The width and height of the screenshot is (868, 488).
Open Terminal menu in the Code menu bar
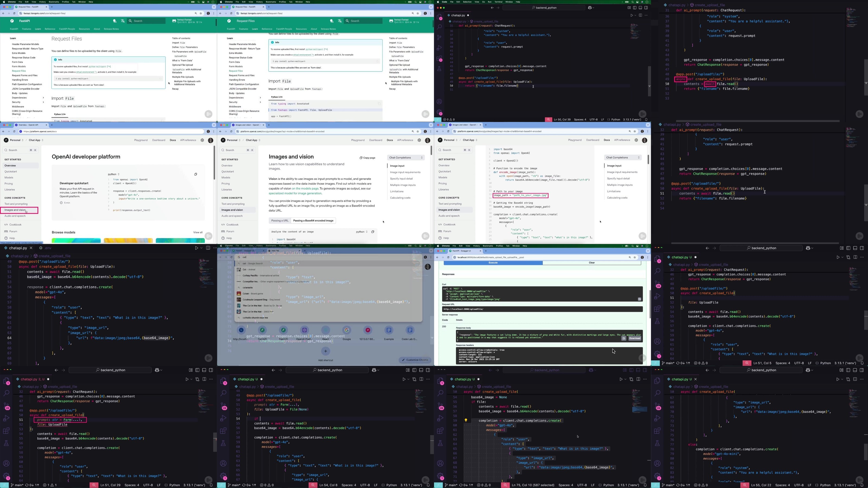tap(498, 2)
